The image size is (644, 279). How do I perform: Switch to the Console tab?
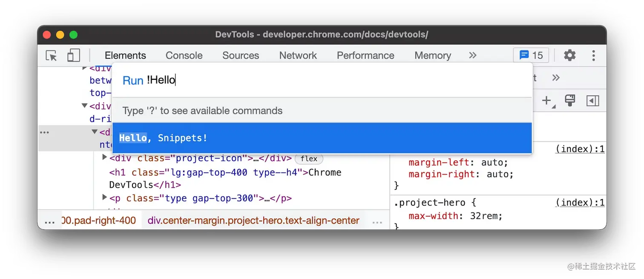click(x=184, y=55)
